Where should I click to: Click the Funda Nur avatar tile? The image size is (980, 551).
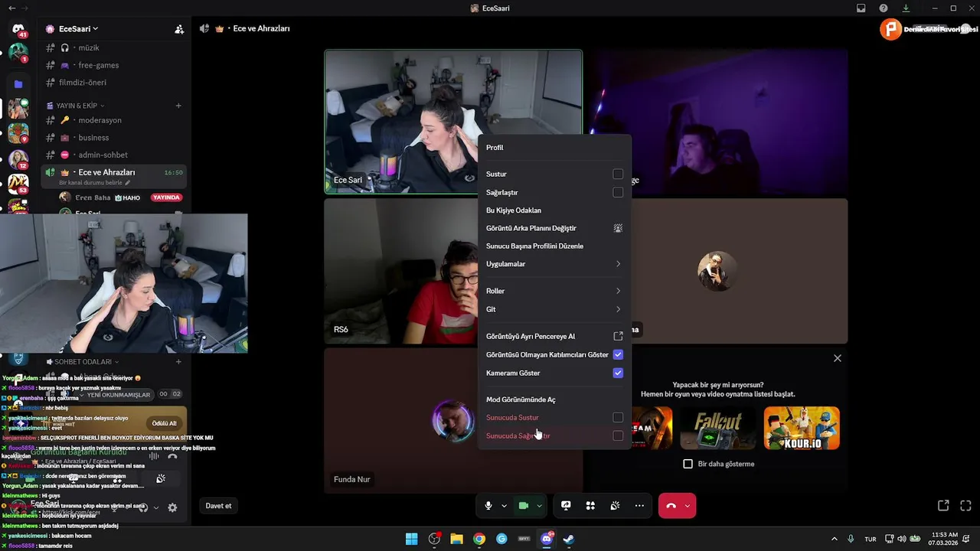click(452, 420)
